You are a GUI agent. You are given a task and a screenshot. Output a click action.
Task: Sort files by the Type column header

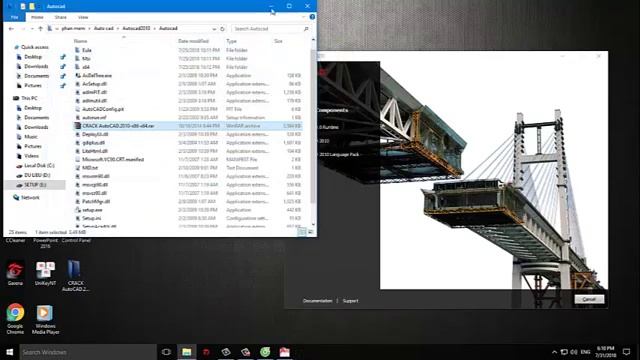tap(231, 41)
